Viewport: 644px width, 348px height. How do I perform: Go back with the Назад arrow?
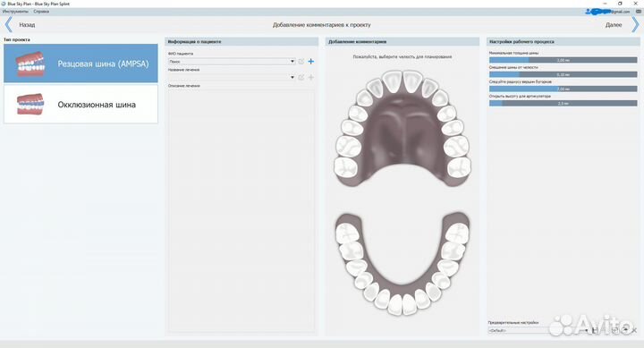8,25
